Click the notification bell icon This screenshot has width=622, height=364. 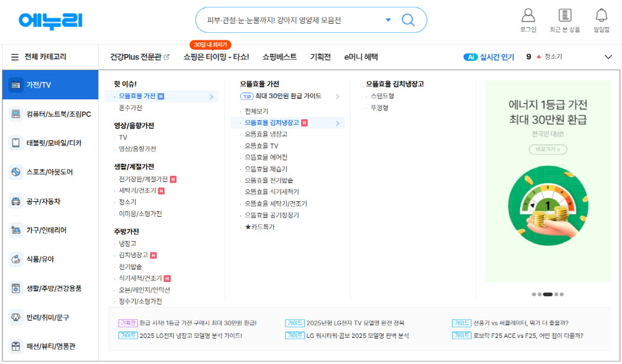coord(601,16)
